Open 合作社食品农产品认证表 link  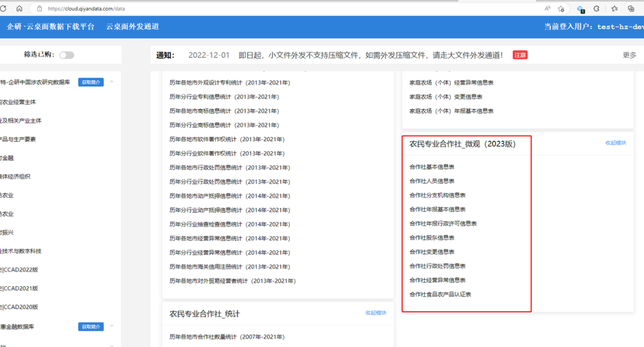(x=439, y=294)
